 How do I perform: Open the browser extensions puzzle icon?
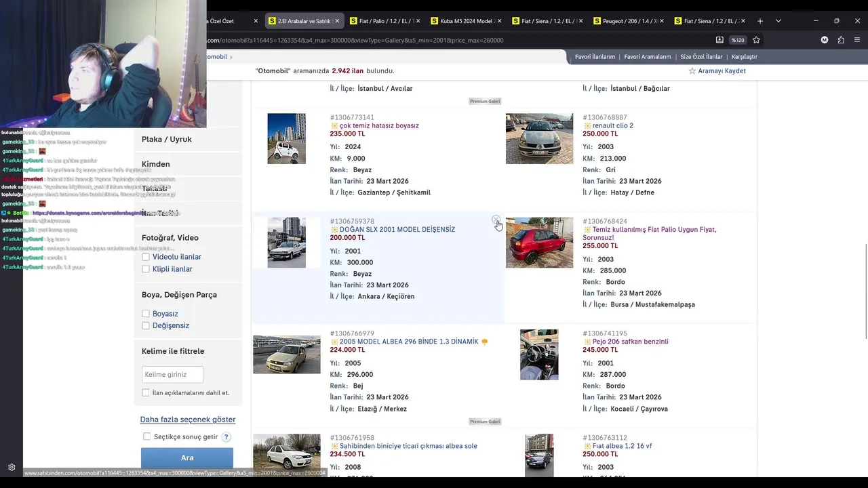(x=841, y=40)
